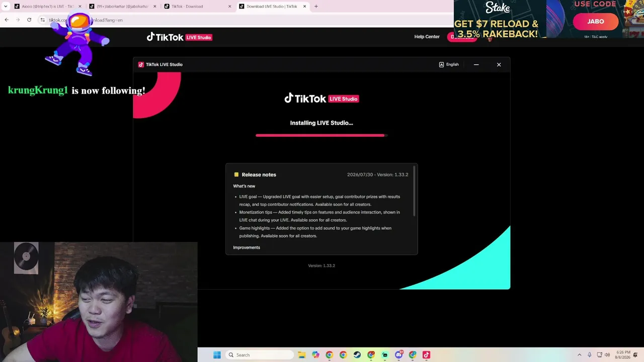
Task: Open Steam from the taskbar
Action: 357,355
